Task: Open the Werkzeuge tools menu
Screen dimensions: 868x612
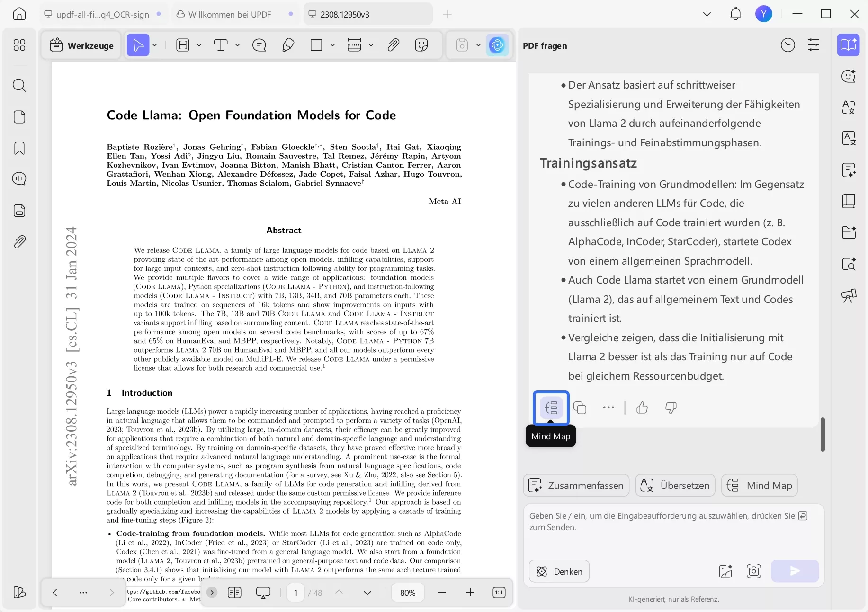Action: click(x=81, y=45)
